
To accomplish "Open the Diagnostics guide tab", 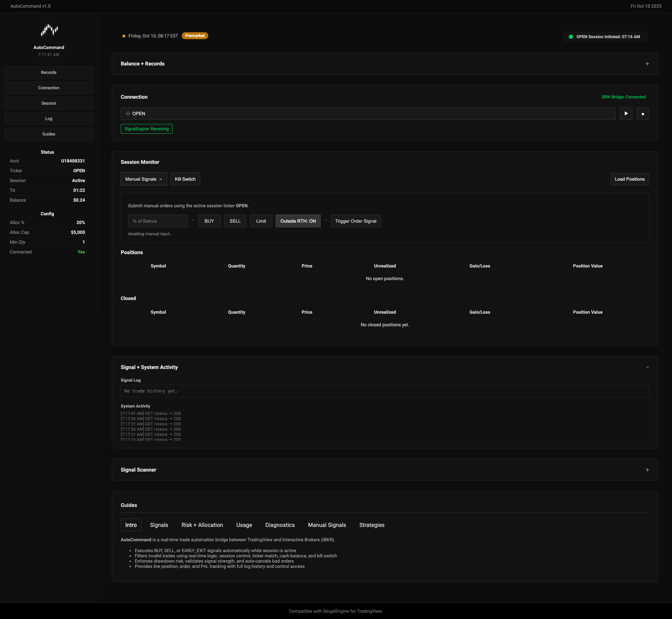I will tap(280, 525).
